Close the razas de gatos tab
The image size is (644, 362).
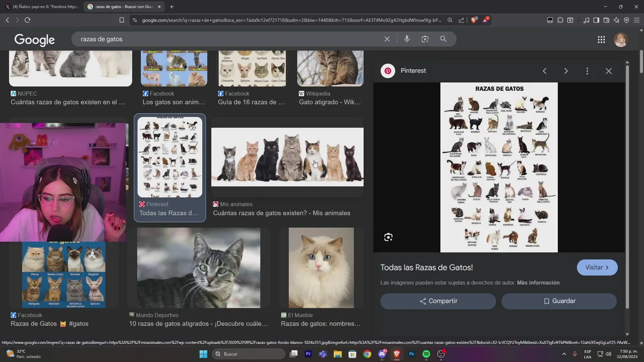pos(159,7)
